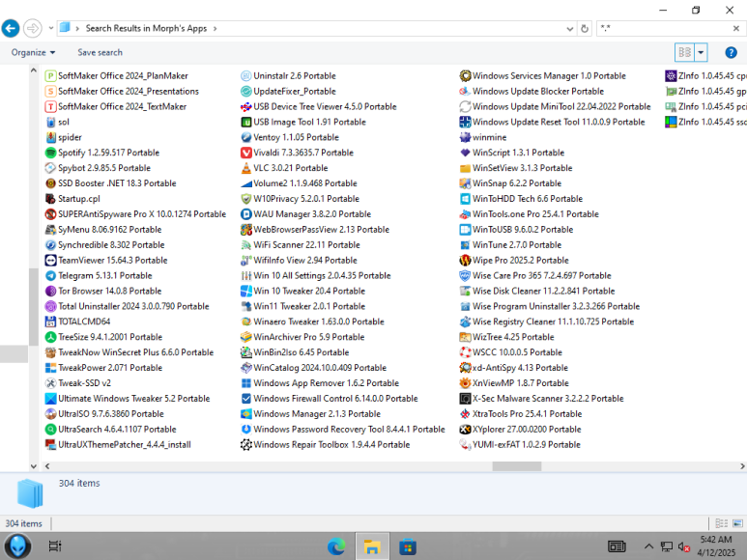Screen dimensions: 747x560
Task: Select the USB Image Tool 1.91 icon
Action: 245,122
